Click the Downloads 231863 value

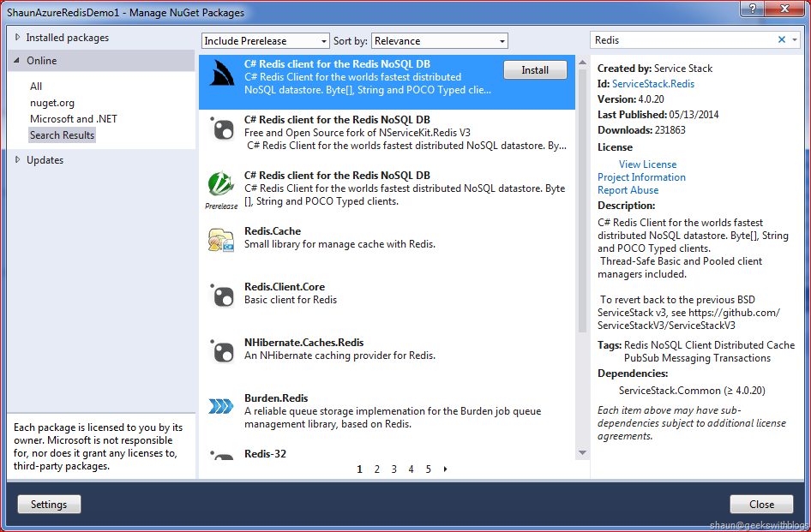coord(670,130)
